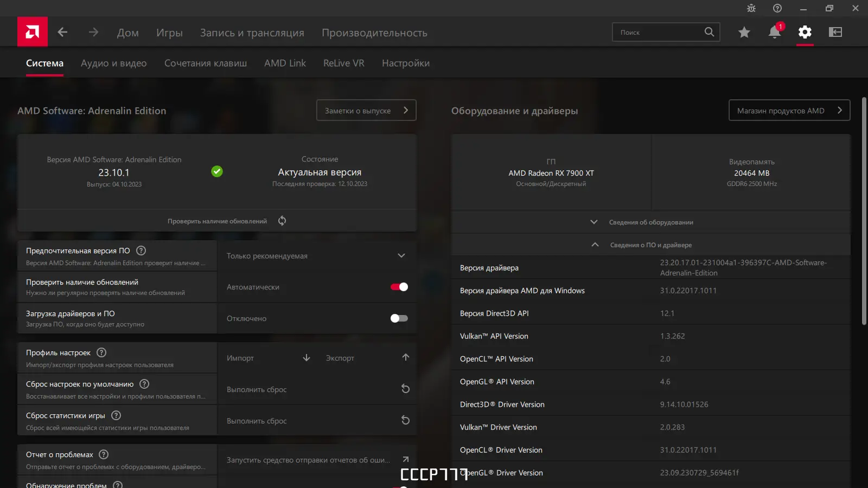This screenshot has width=868, height=488.
Task: Disable automatic update checking toggle
Action: pos(399,287)
